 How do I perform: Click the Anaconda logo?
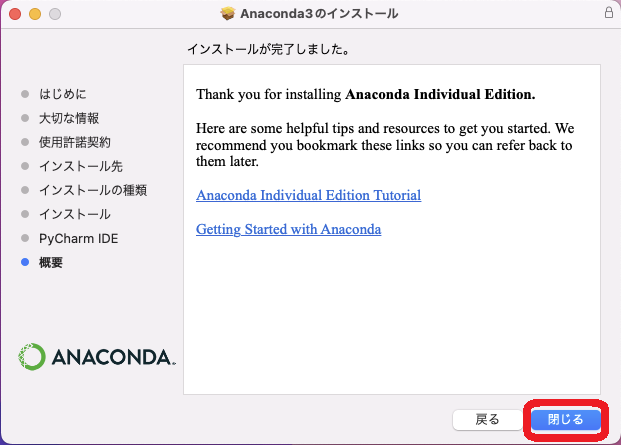[x=97, y=356]
